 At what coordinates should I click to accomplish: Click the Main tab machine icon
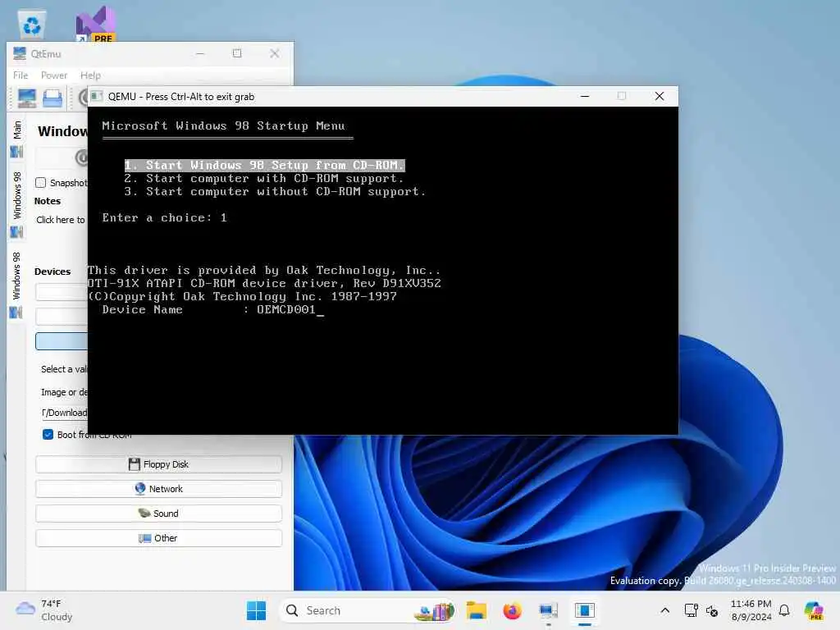(17, 152)
